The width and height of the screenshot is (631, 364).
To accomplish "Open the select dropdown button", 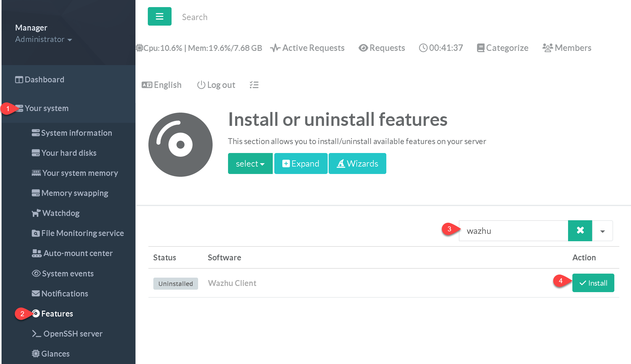I will (250, 163).
